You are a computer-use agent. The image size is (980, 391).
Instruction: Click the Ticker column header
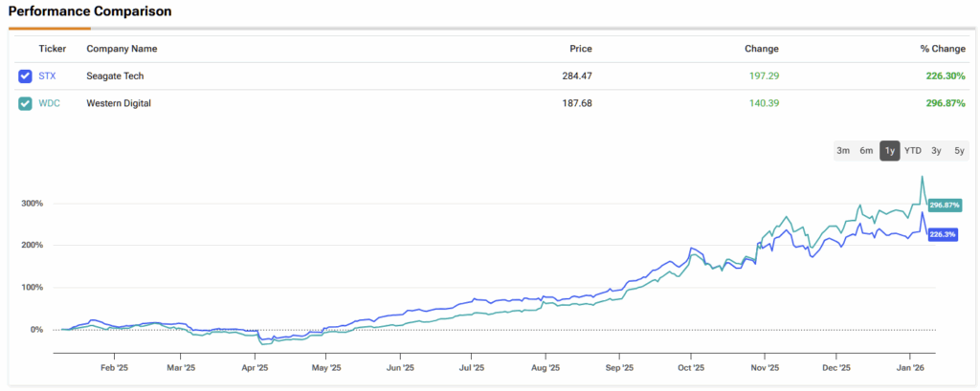click(51, 49)
